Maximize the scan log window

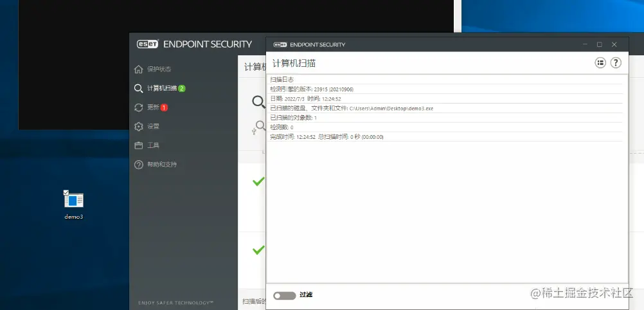point(599,44)
